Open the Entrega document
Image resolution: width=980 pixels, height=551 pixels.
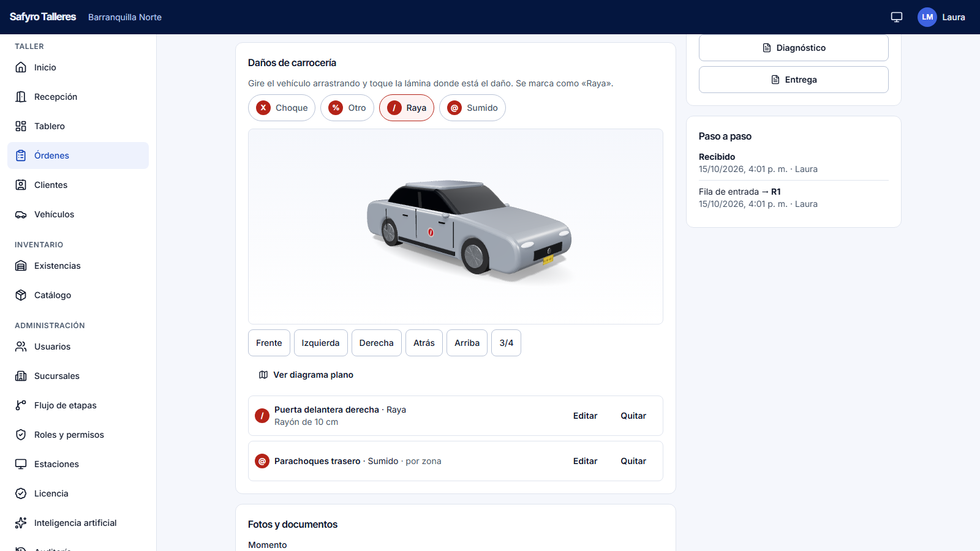794,80
